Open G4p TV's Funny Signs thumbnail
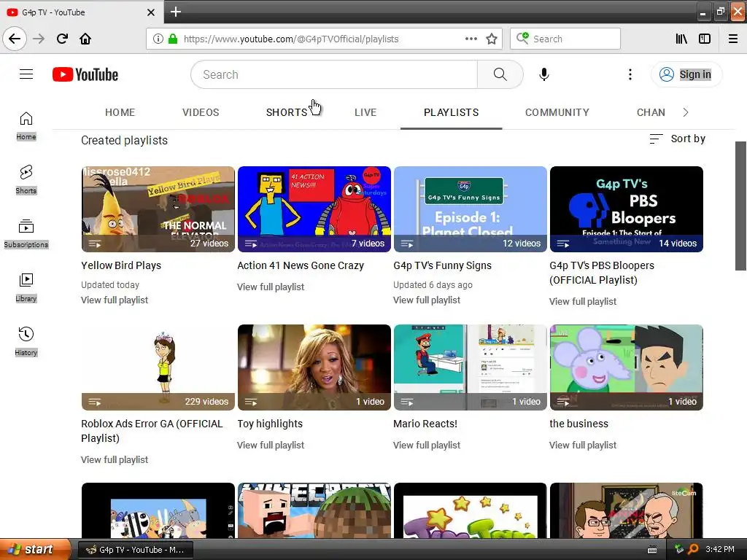Image resolution: width=747 pixels, height=560 pixels. (x=471, y=209)
